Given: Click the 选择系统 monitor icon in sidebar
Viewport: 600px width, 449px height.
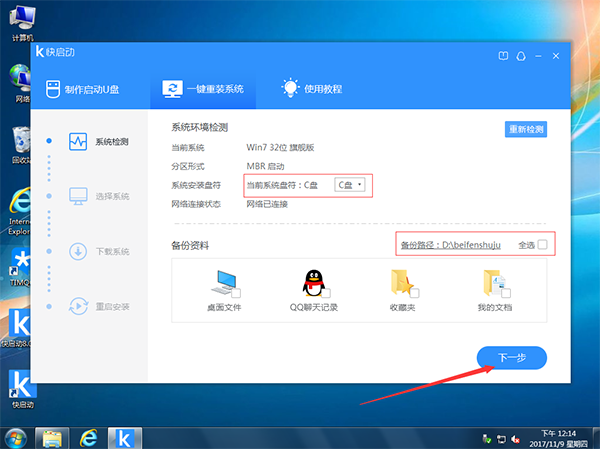Looking at the screenshot, I should (78, 196).
